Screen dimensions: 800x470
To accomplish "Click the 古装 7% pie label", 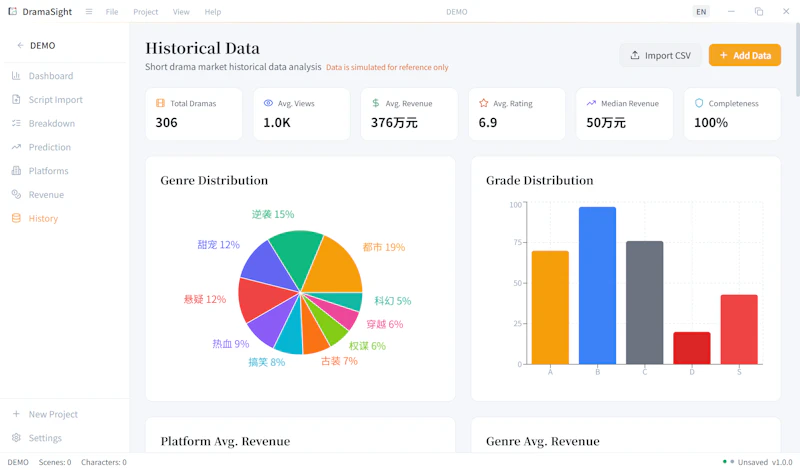I will click(339, 361).
